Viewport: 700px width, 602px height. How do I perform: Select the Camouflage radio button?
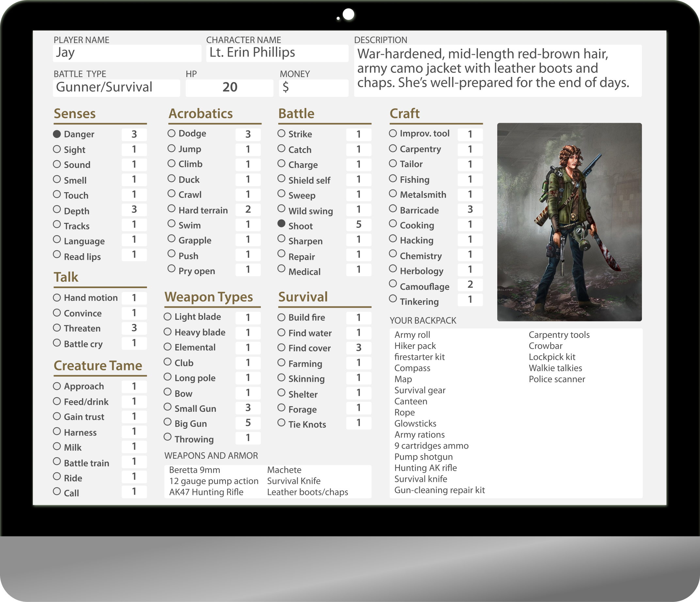[x=392, y=284]
